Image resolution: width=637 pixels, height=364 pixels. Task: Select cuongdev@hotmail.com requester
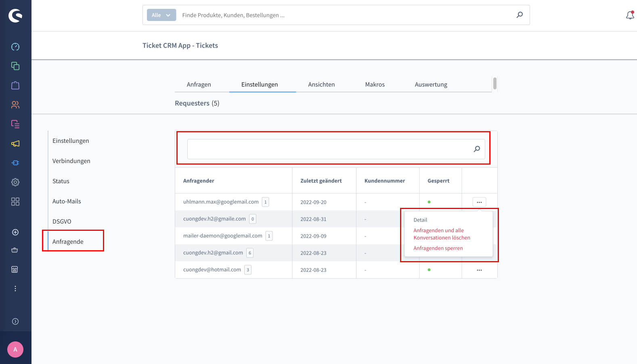(x=212, y=270)
